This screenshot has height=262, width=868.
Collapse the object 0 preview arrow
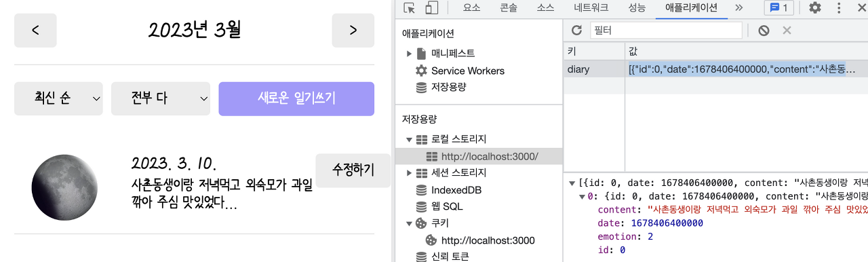point(582,196)
